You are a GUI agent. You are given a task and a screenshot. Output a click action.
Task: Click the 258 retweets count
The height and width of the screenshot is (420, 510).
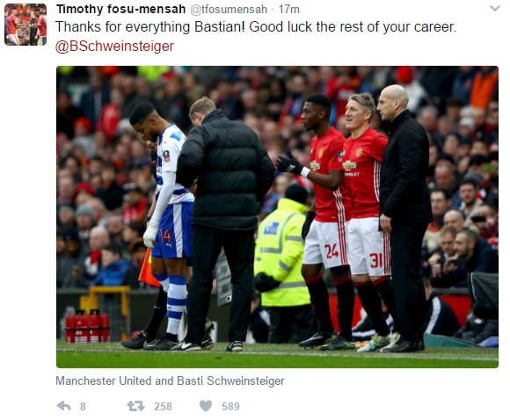163,406
